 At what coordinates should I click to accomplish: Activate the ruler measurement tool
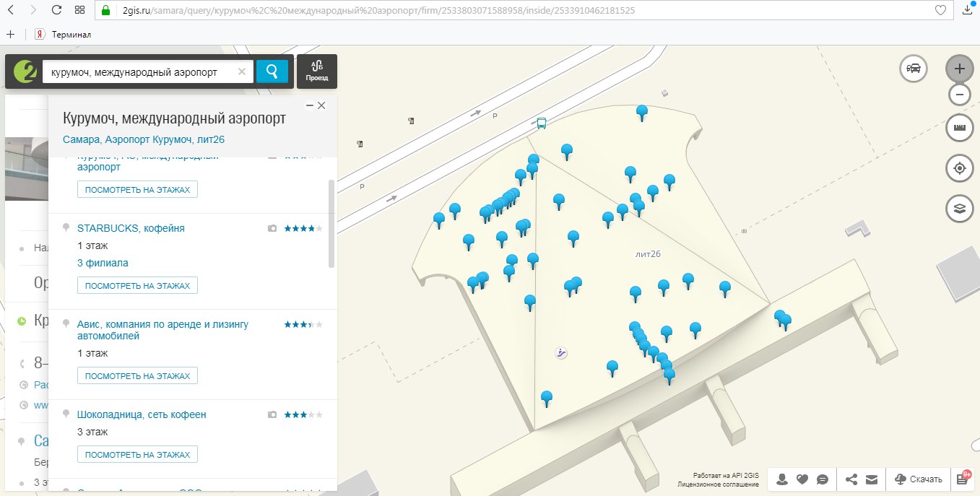[x=960, y=128]
